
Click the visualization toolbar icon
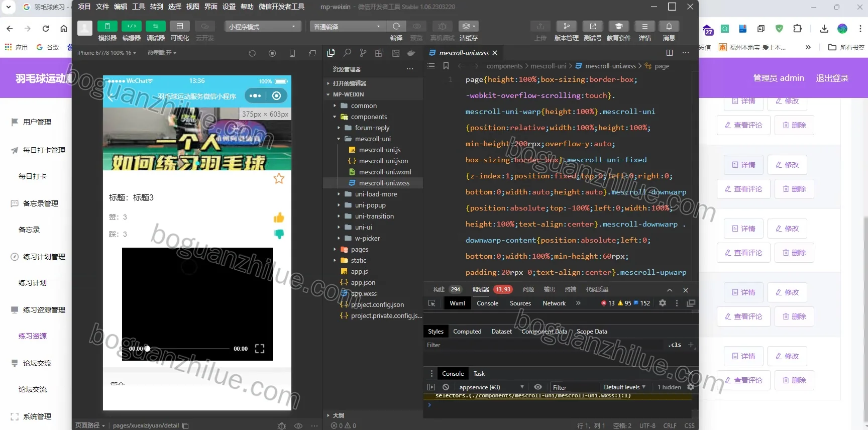[x=179, y=26]
